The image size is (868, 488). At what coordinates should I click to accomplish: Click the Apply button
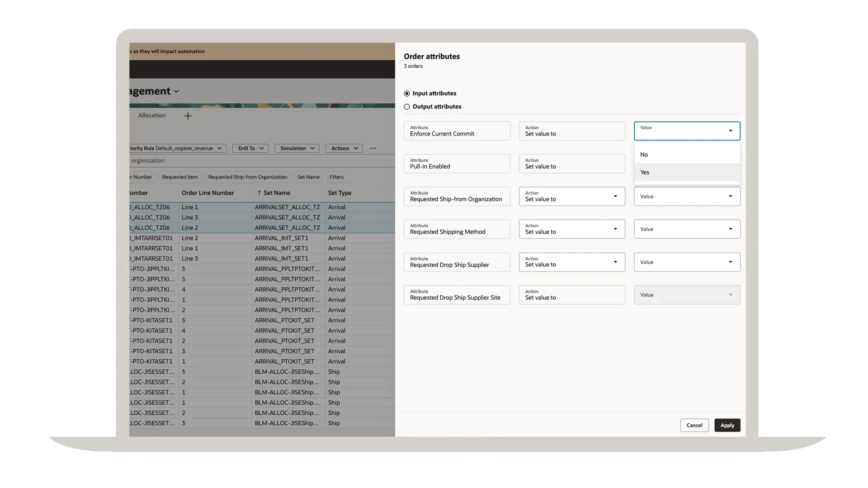point(727,425)
